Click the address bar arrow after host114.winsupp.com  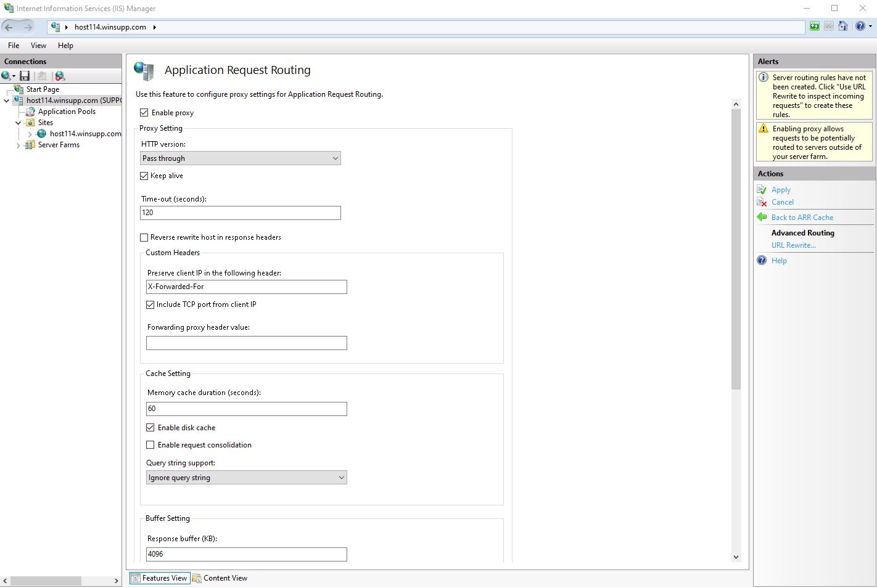click(154, 27)
